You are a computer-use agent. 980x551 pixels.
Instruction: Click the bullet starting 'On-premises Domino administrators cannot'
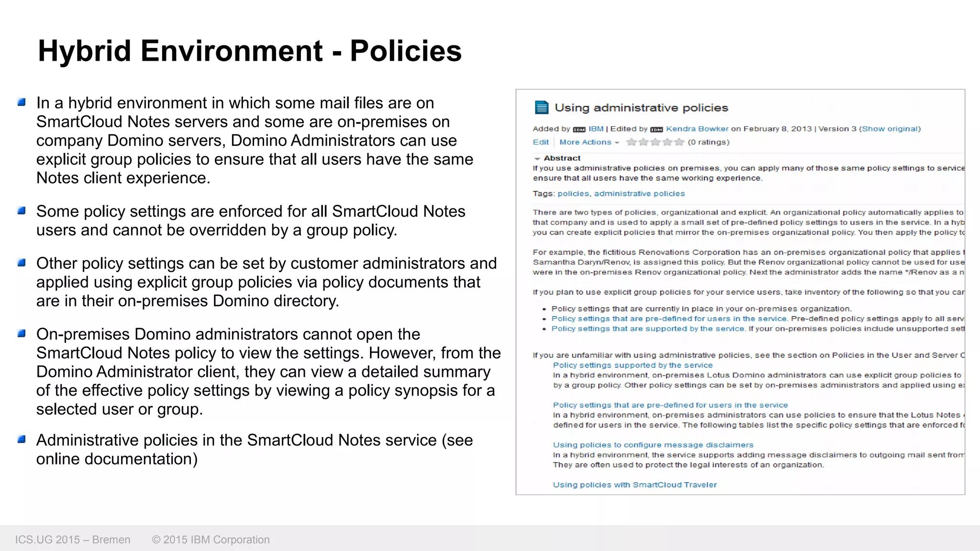tap(268, 372)
